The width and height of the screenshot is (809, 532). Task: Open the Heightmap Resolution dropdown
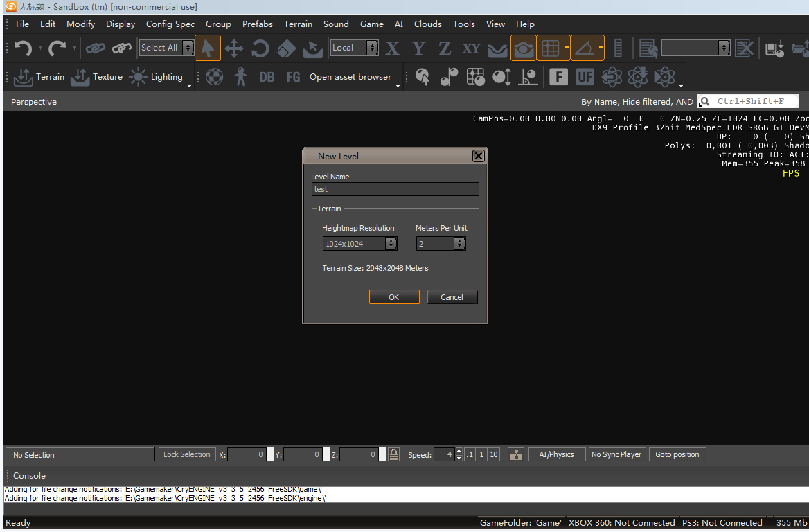[391, 244]
